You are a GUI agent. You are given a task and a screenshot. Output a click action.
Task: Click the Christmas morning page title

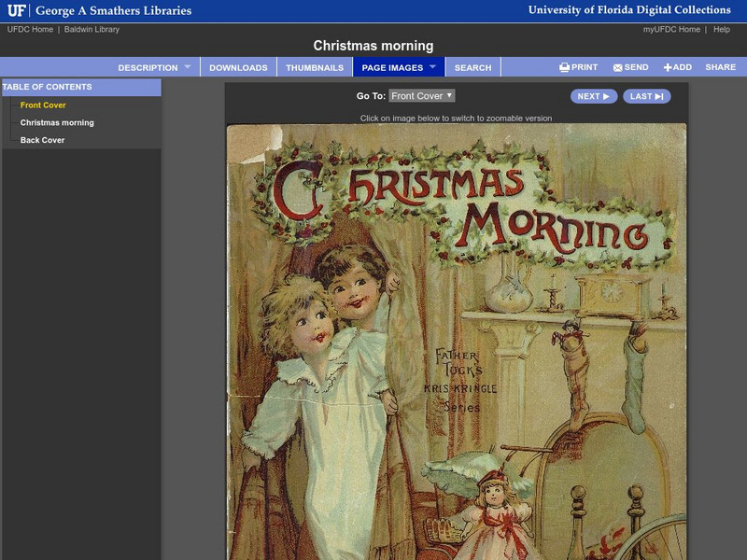point(373,46)
